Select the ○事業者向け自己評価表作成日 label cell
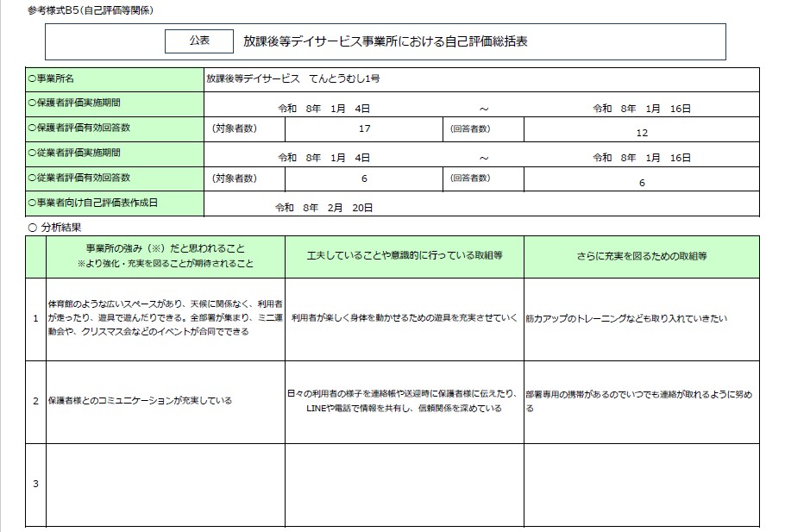 point(114,203)
